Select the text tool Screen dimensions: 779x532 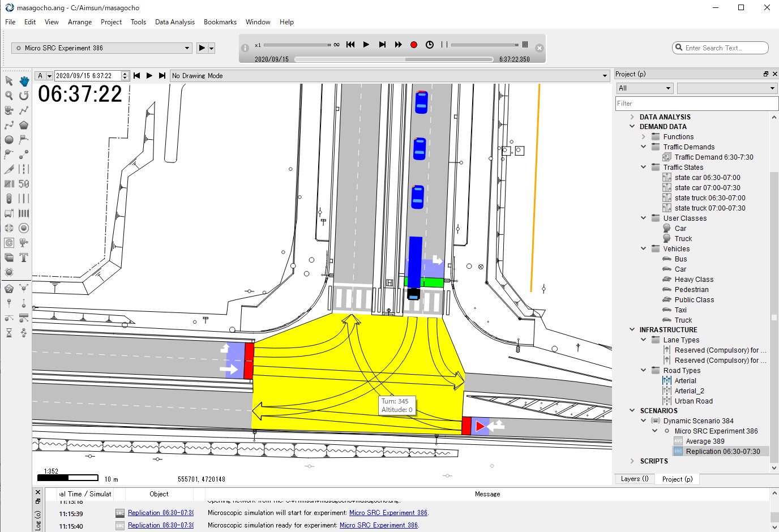(24, 258)
